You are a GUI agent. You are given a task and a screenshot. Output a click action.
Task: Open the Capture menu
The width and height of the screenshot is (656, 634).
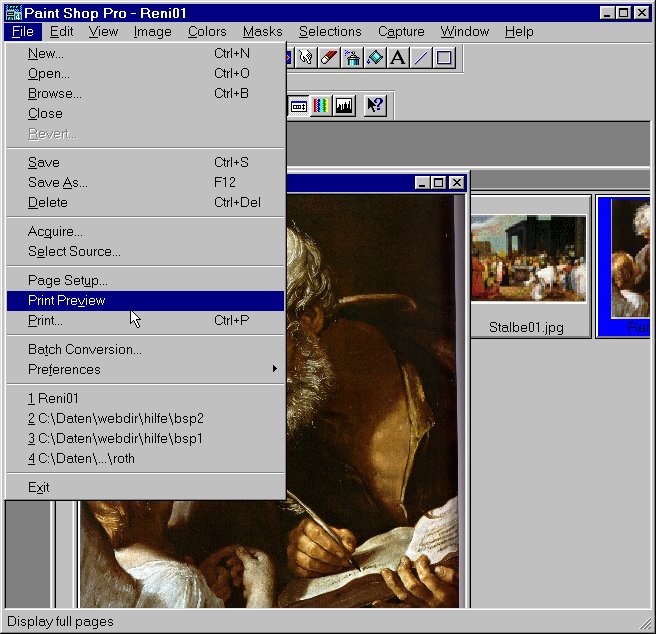pyautogui.click(x=401, y=31)
